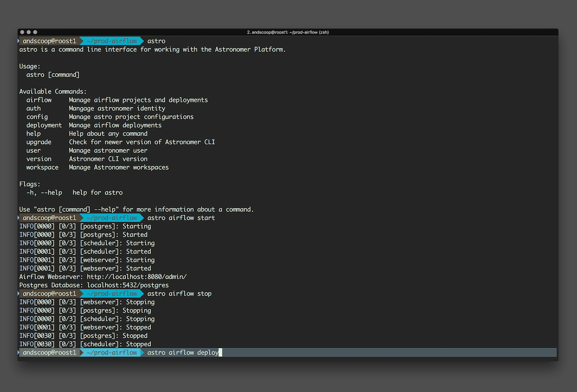Click the '[webserver]: Starting' log line

(x=87, y=260)
